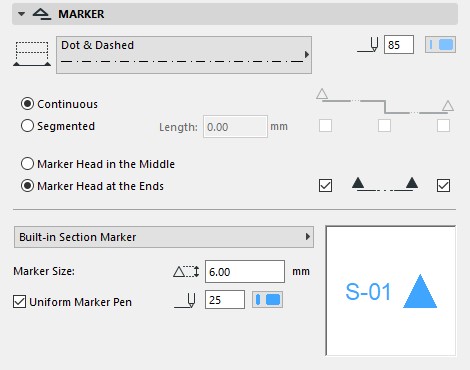Click the section line type icon

(x=32, y=54)
